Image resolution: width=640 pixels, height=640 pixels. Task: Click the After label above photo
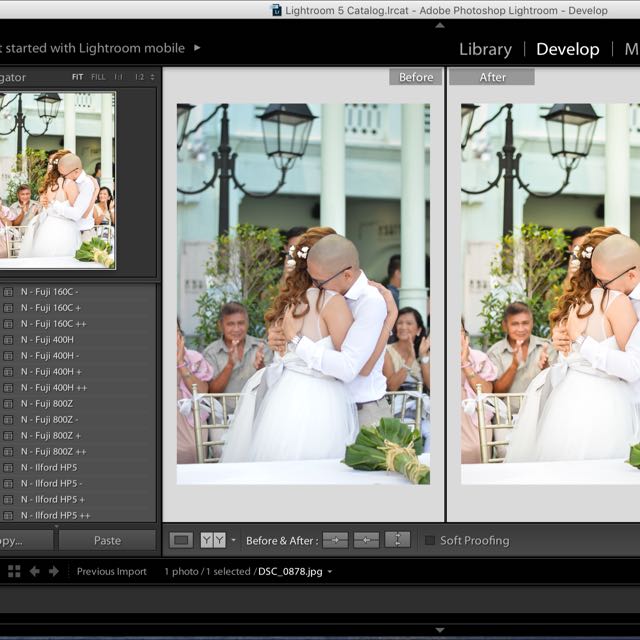pos(492,77)
